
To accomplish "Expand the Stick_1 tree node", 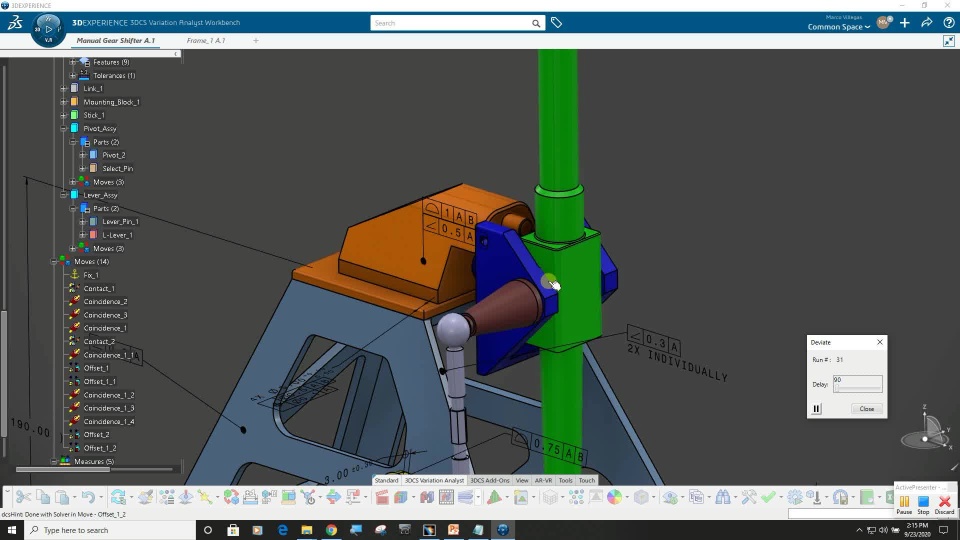I will point(64,115).
